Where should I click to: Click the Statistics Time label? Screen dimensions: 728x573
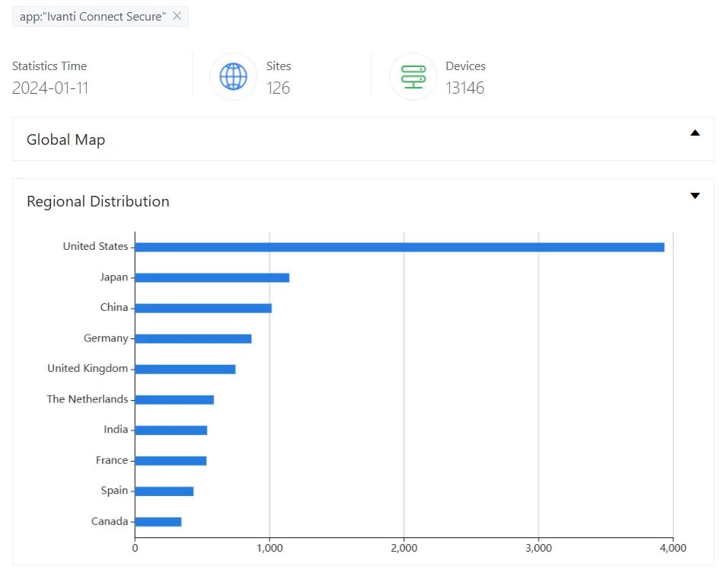tap(49, 66)
